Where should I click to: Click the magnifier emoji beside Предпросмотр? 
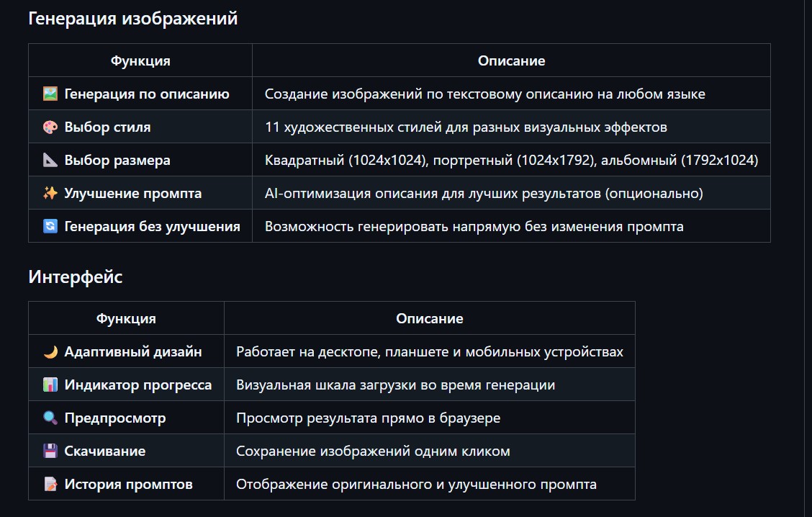(x=50, y=418)
